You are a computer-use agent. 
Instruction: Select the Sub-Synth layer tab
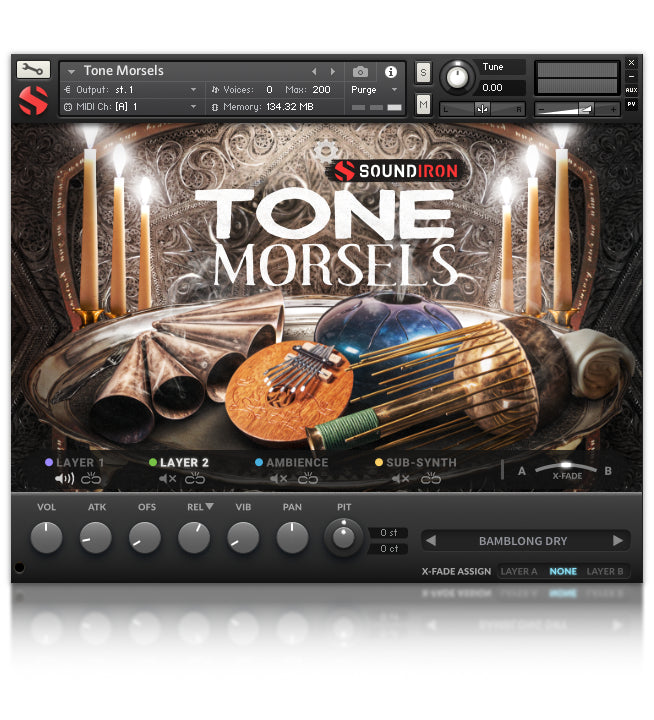click(421, 462)
